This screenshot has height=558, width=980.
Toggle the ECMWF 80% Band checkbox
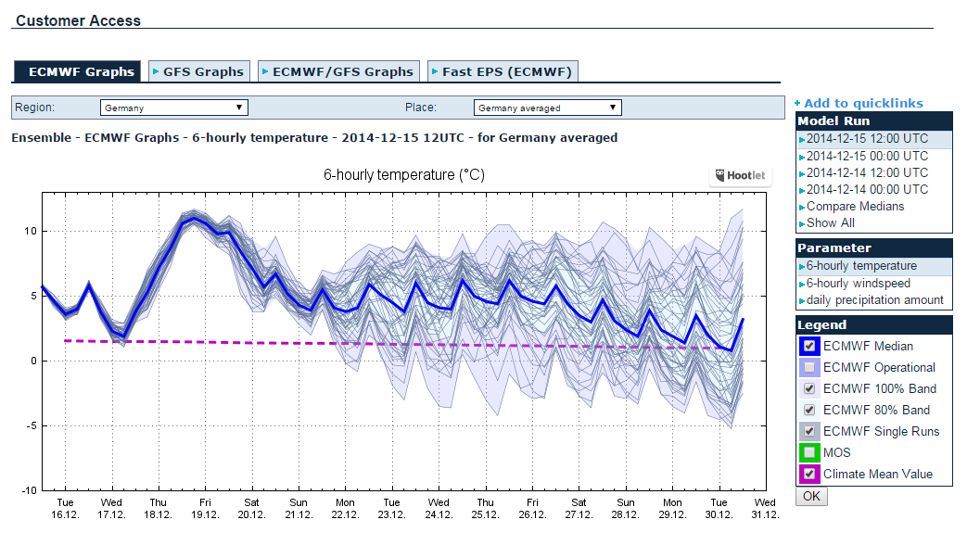(x=809, y=410)
